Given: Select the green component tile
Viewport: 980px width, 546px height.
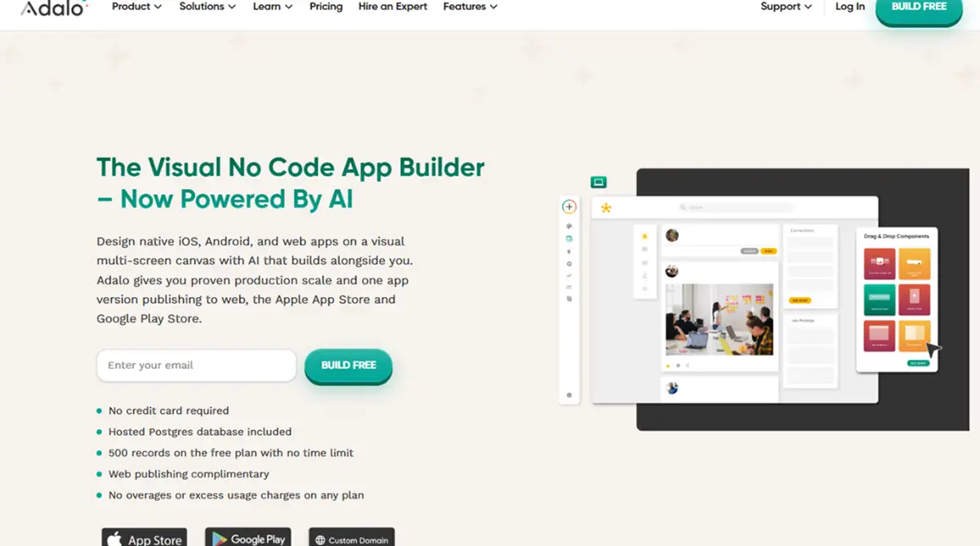Looking at the screenshot, I should (x=880, y=300).
